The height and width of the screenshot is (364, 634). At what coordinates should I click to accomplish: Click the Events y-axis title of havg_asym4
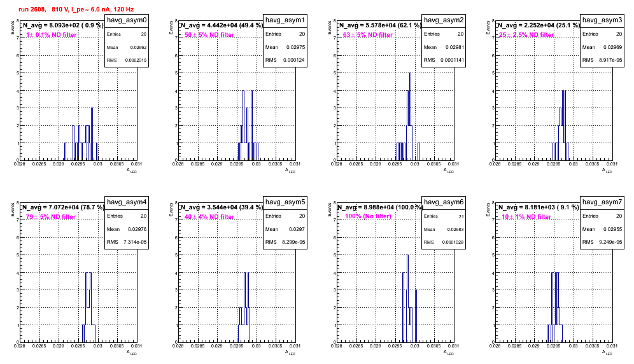click(12, 209)
